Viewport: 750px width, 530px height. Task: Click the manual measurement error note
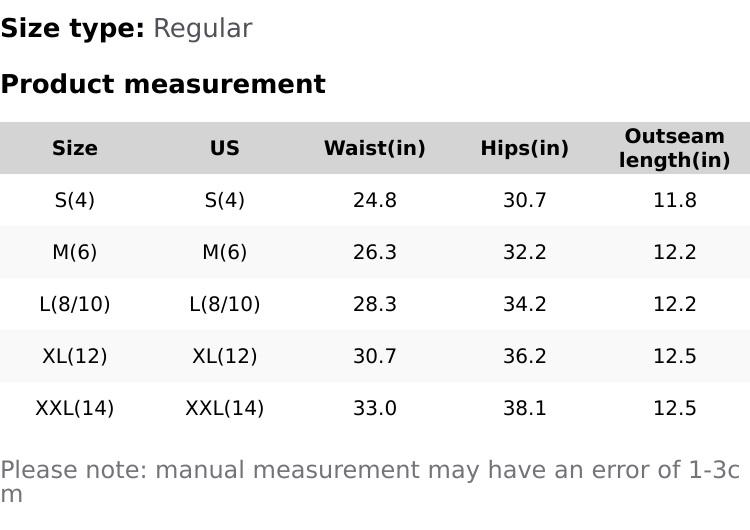pyautogui.click(x=370, y=471)
